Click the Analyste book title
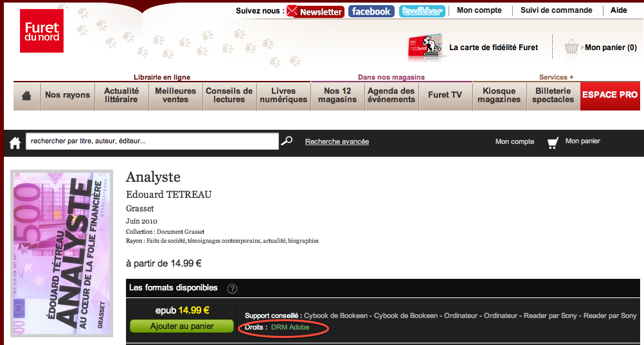Screen dimensions: 644x345 pyautogui.click(x=153, y=177)
